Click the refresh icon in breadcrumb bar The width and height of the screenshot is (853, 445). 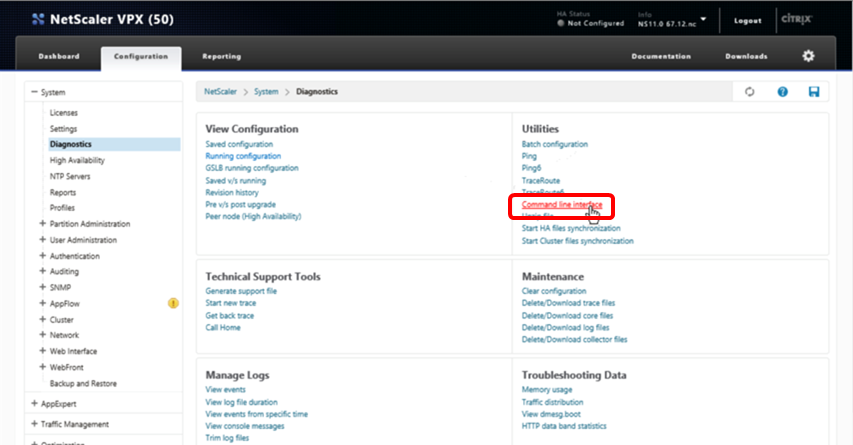[x=750, y=92]
